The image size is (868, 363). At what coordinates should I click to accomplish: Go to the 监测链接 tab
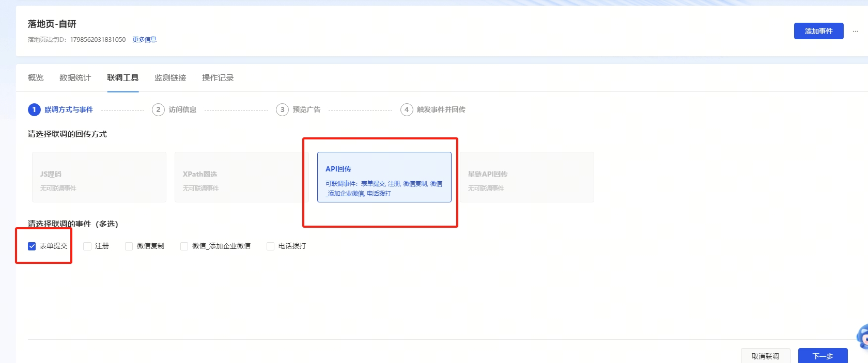tap(171, 78)
